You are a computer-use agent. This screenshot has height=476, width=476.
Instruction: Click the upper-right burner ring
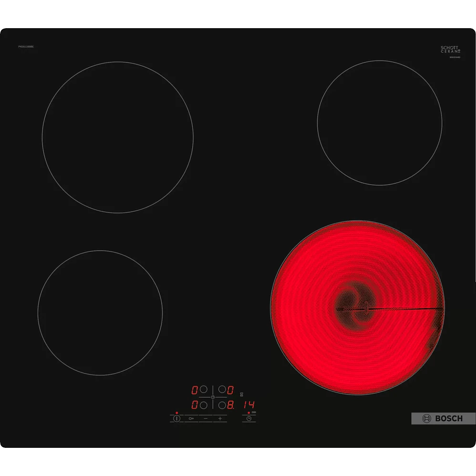[379, 123]
